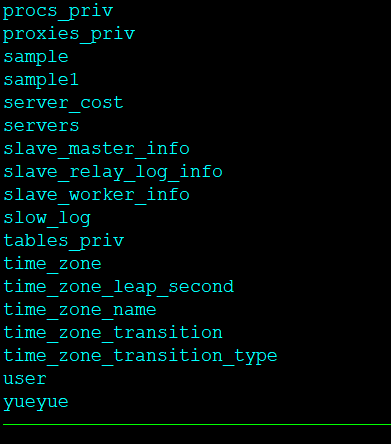Select time_zone_leap_second in output

click(119, 287)
